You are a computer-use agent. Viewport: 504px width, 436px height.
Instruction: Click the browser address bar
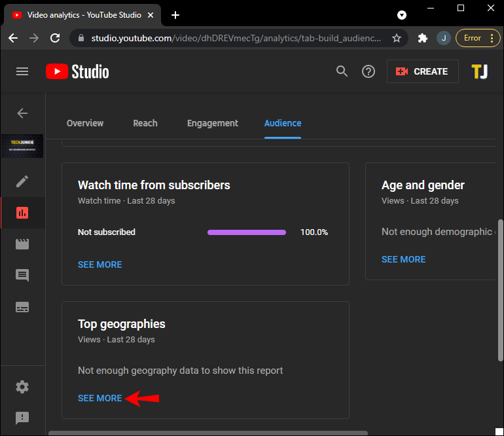coord(236,38)
